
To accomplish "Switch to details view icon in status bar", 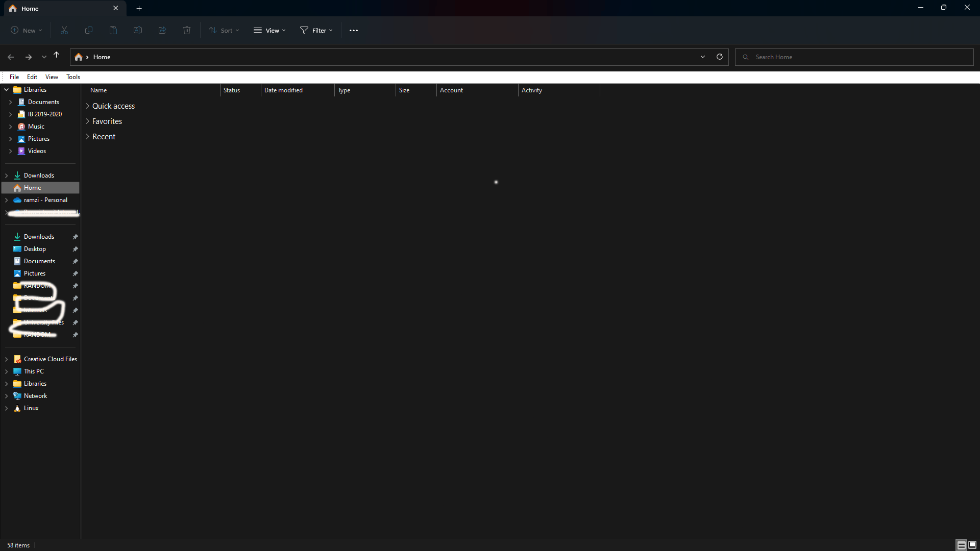I will pos(961,545).
